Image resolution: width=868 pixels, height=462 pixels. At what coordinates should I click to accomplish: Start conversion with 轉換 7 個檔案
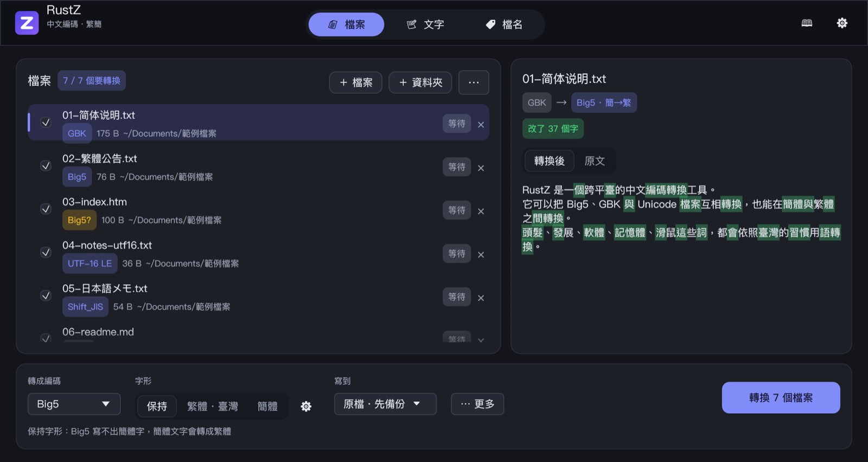tap(781, 397)
